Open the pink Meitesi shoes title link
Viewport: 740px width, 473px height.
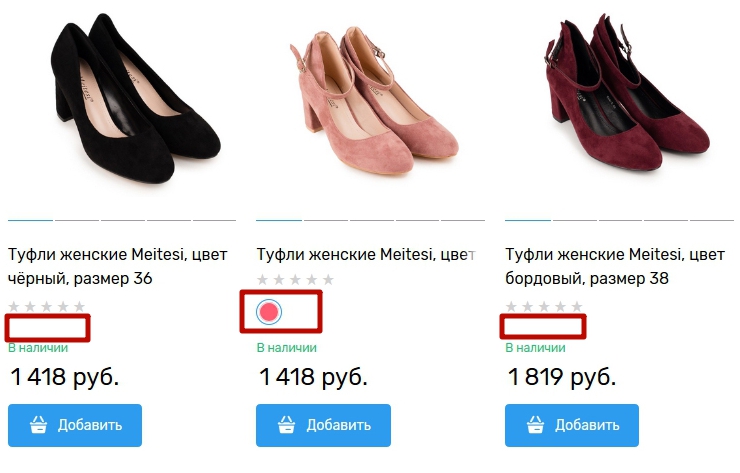click(x=363, y=253)
